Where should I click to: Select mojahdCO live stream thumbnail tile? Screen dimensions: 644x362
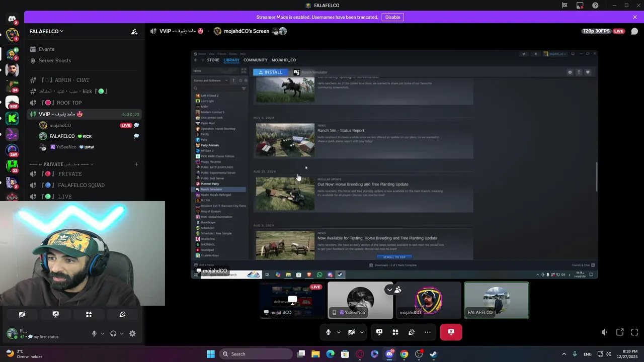(292, 300)
